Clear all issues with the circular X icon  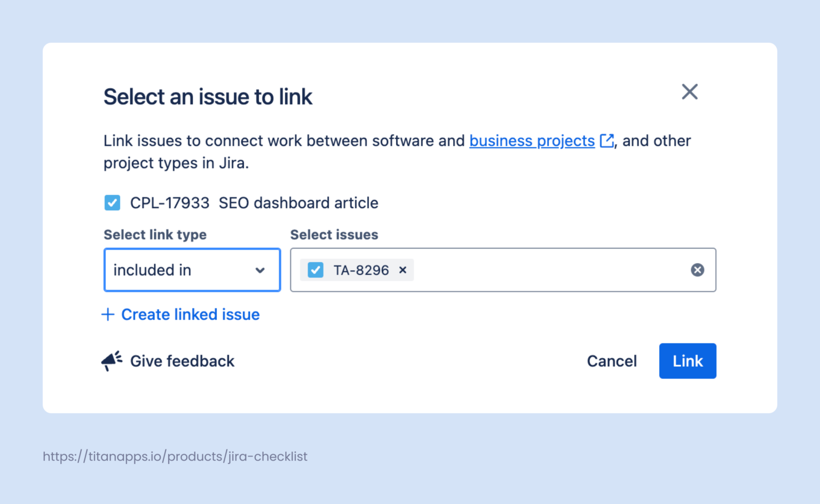pos(697,270)
